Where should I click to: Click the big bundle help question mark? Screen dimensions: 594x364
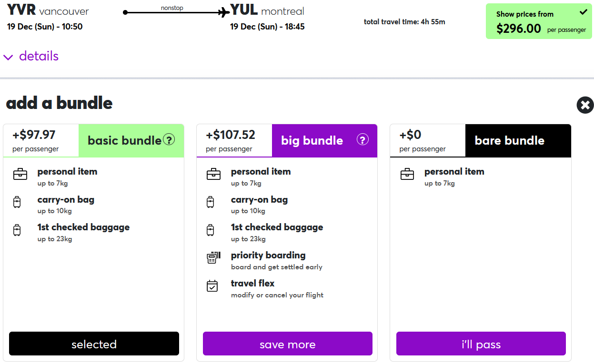coord(362,140)
